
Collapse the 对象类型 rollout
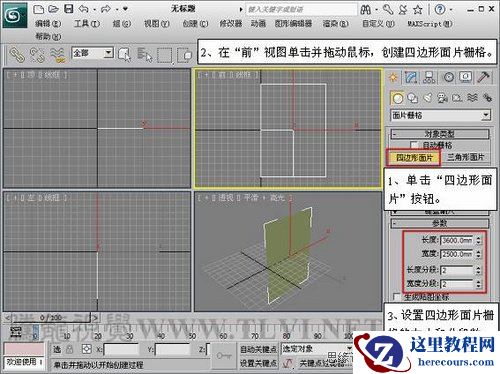pyautogui.click(x=440, y=134)
